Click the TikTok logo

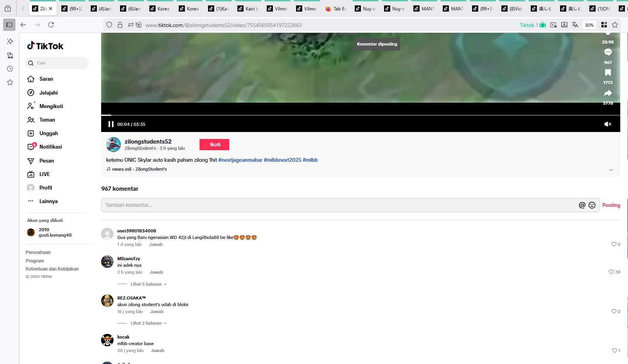tap(45, 46)
